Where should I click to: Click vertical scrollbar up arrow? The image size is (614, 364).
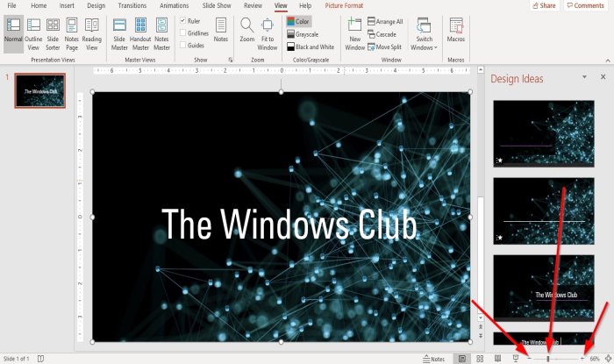(x=481, y=69)
